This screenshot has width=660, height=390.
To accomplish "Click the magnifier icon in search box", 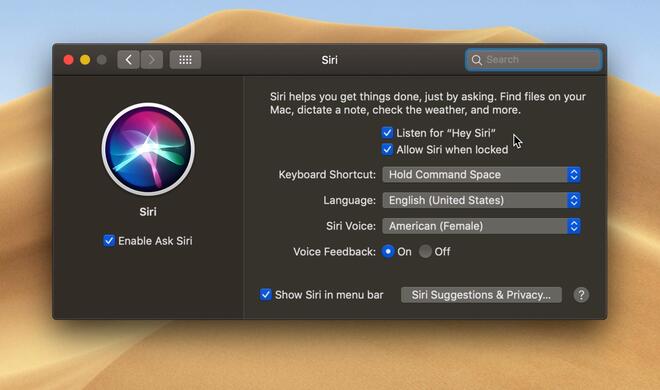I will (x=476, y=60).
